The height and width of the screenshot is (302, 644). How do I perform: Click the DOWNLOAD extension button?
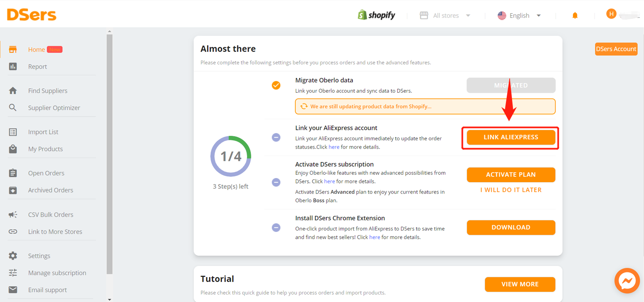point(511,227)
